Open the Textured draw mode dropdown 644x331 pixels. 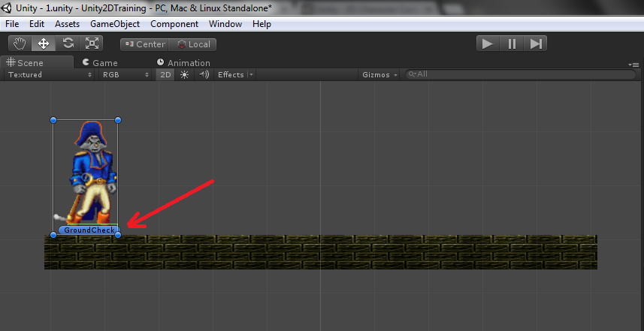(50, 74)
